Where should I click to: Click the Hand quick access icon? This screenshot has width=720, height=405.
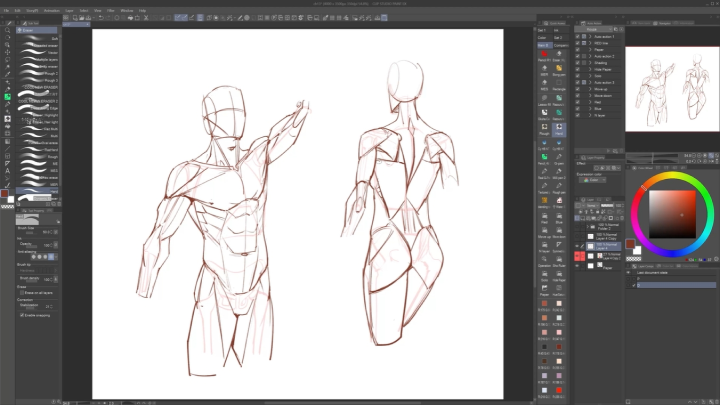559,129
